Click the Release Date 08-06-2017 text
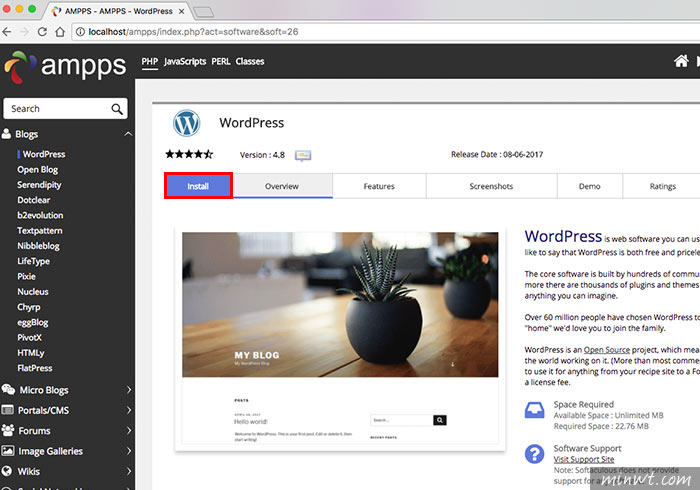 pyautogui.click(x=497, y=154)
